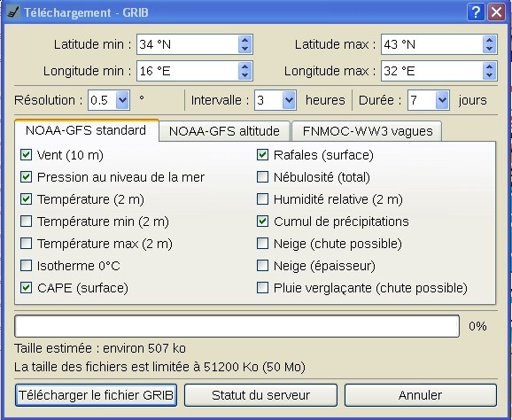Close the Téléchargement GRIB dialog
Screen dimensions: 512x420
coord(496,12)
